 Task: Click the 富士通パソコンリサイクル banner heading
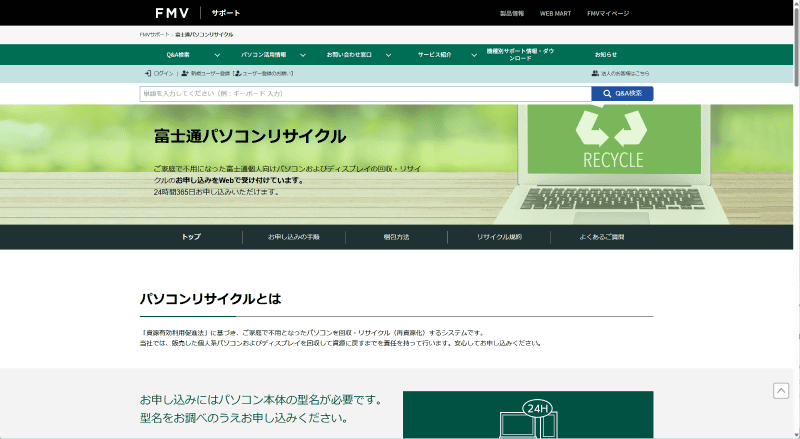250,136
